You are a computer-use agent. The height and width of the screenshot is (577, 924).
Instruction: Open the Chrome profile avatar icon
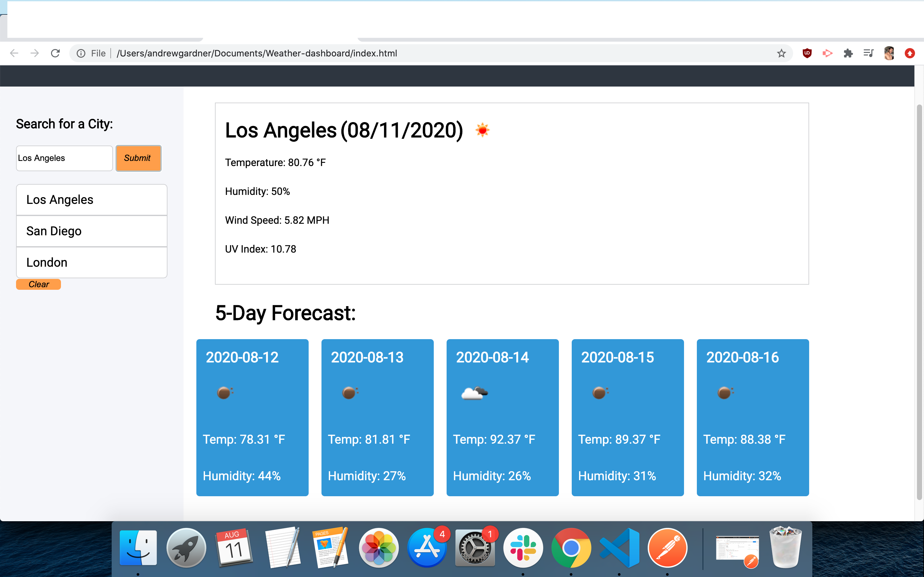tap(889, 53)
